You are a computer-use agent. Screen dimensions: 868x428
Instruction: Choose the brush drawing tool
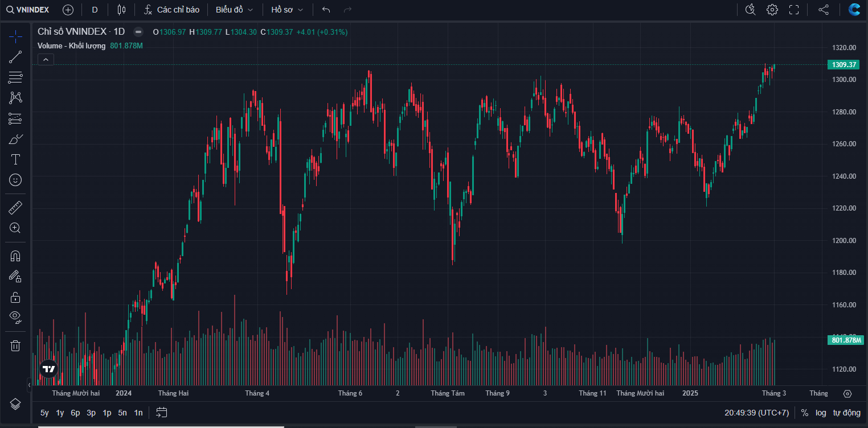pyautogui.click(x=15, y=139)
